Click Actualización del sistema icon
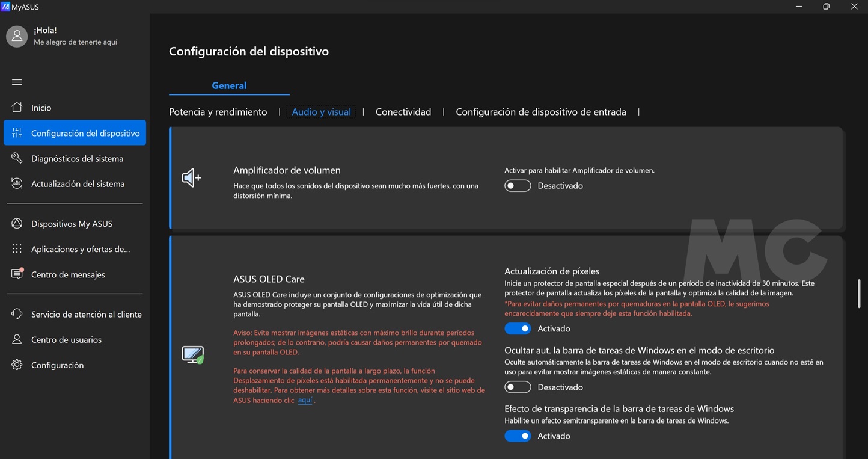This screenshot has height=459, width=868. [17, 183]
